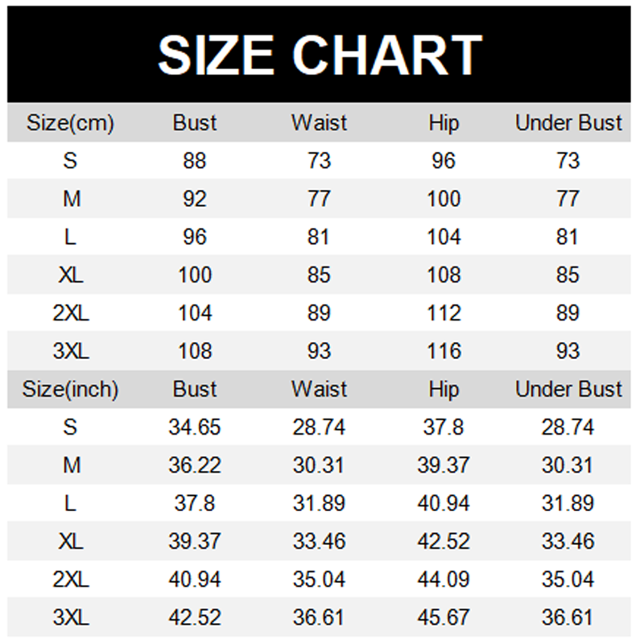Click the hip value 112
This screenshot has width=644, height=644.
coord(444,313)
